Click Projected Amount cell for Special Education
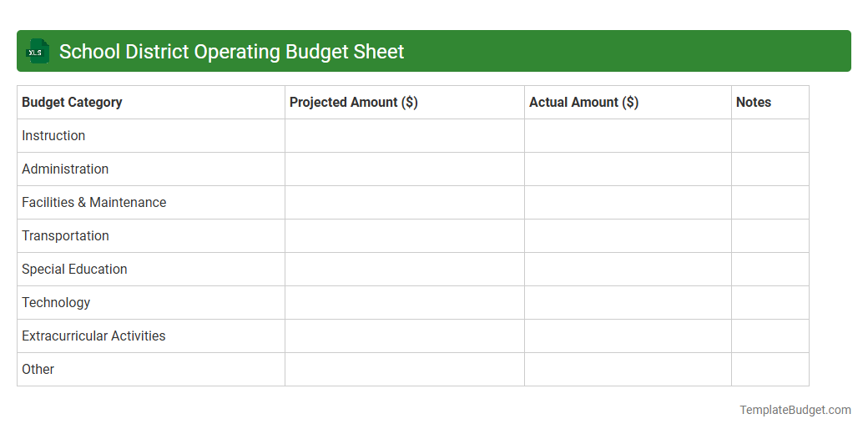The width and height of the screenshot is (868, 434). coord(405,269)
